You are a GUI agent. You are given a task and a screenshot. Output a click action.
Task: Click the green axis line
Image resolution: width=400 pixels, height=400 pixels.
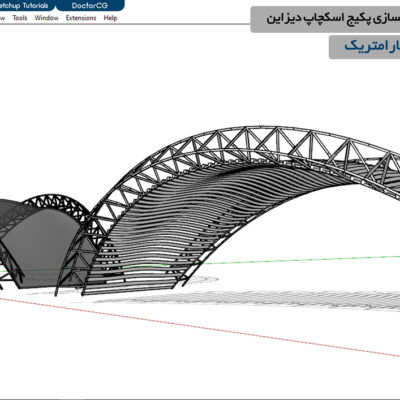point(300,260)
